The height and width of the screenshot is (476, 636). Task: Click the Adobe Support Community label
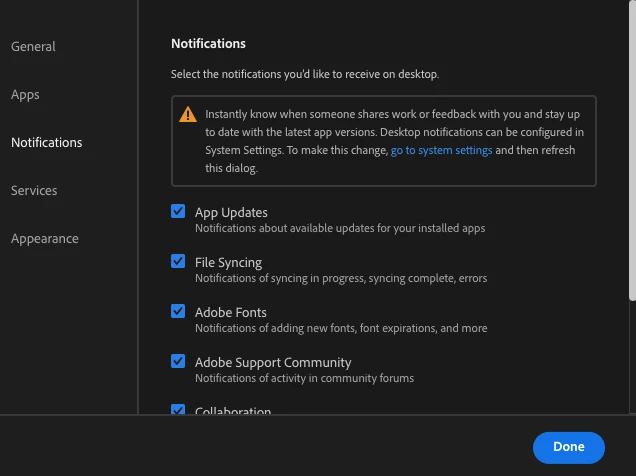(273, 362)
